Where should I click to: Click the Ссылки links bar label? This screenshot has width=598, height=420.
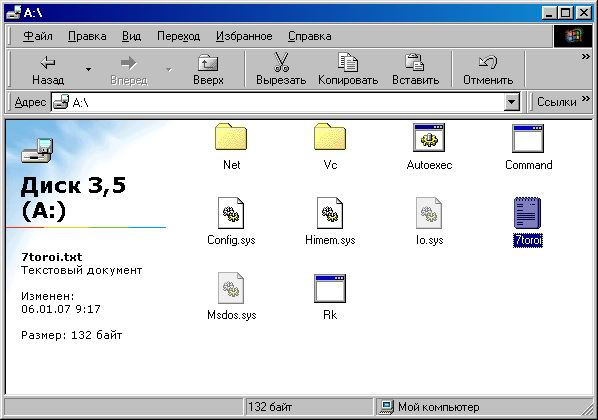point(556,102)
